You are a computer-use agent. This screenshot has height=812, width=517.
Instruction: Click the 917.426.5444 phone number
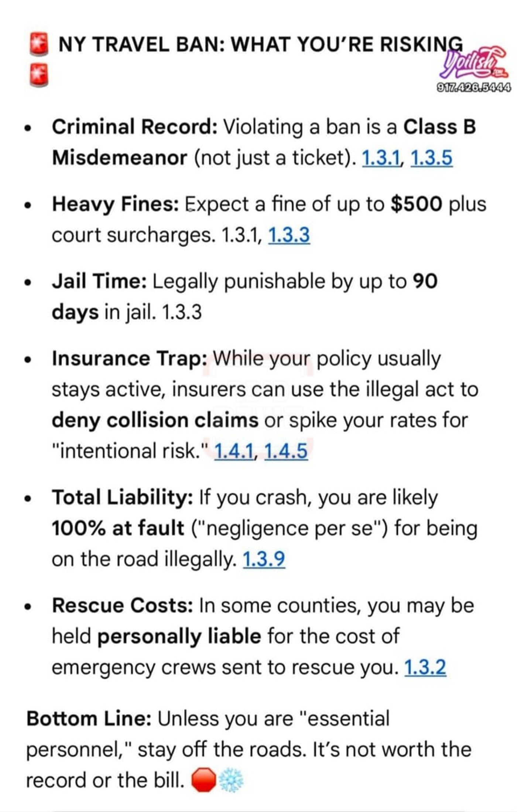click(474, 87)
